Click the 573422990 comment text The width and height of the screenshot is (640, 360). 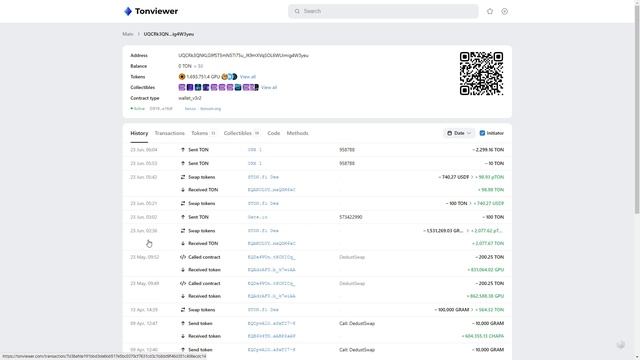click(351, 217)
